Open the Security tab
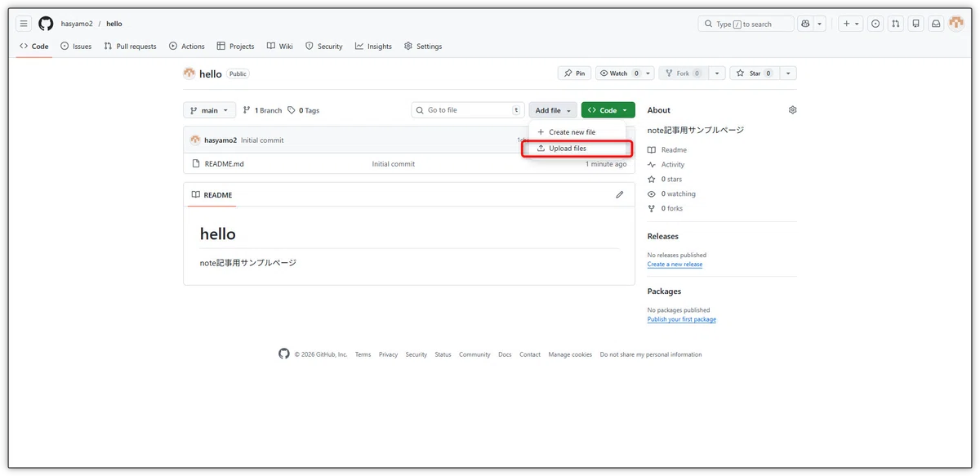This screenshot has height=476, width=980. [324, 47]
